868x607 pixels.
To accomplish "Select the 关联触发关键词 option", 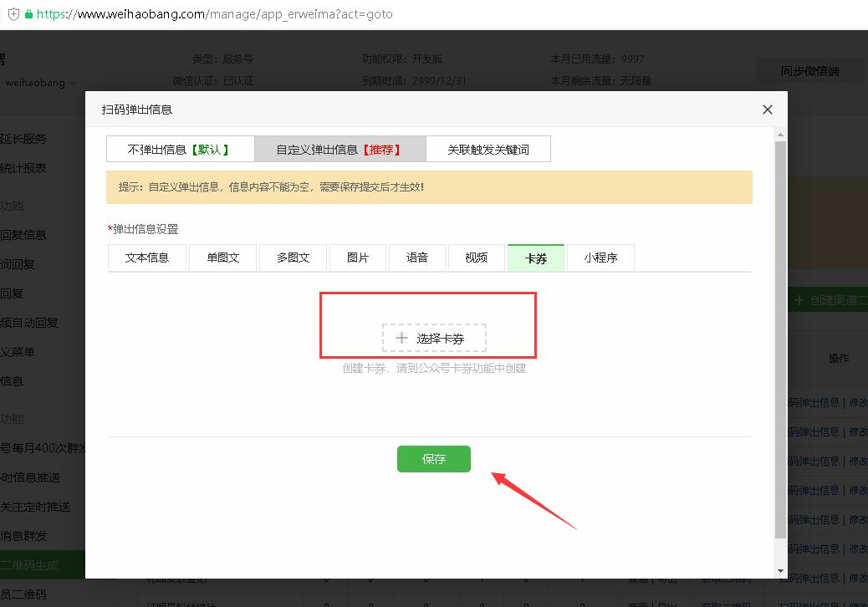I will pos(488,150).
